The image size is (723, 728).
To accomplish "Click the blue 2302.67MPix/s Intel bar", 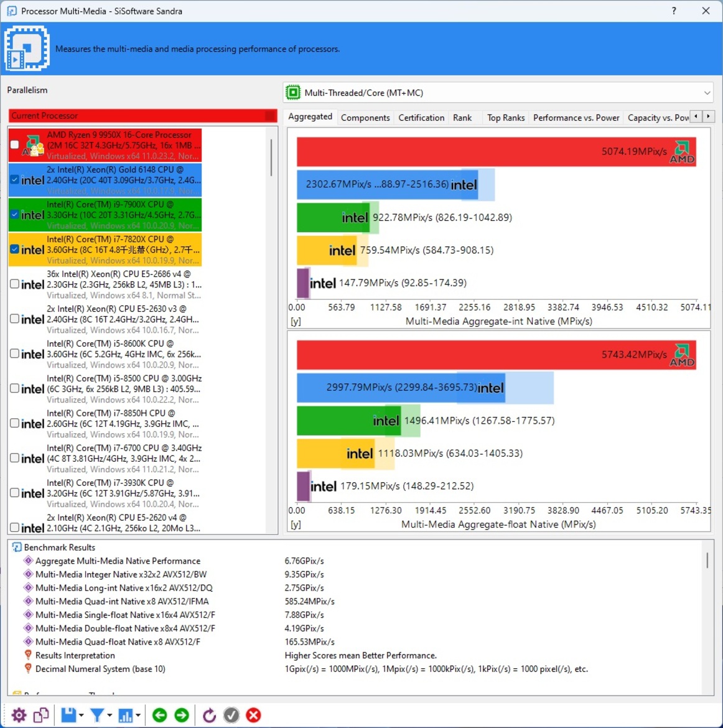I will point(387,185).
